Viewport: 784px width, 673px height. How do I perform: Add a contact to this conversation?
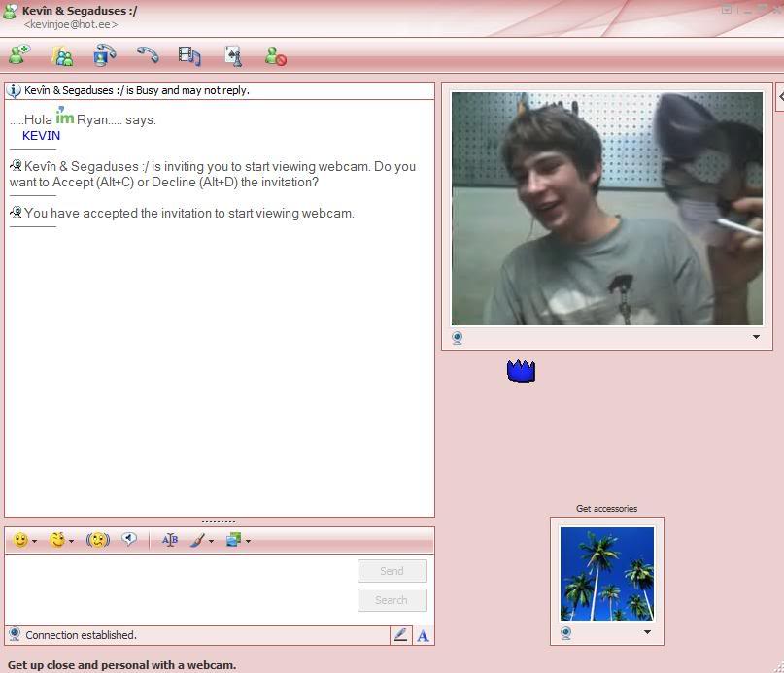tap(17, 55)
